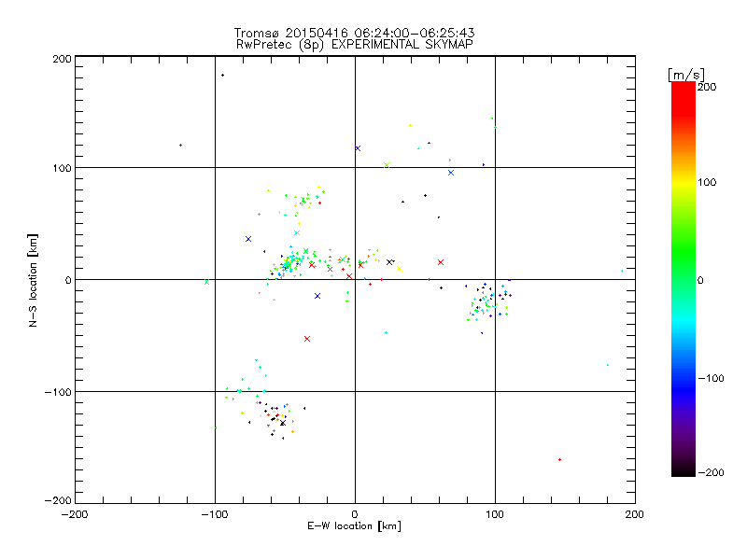
Task: Select the 'N-S location [km]' axis label
Action: (x=33, y=281)
